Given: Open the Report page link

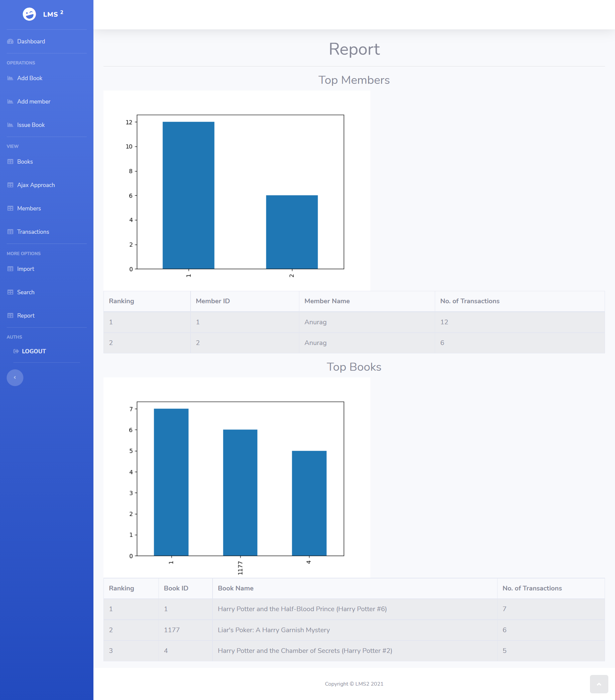Looking at the screenshot, I should [x=26, y=315].
